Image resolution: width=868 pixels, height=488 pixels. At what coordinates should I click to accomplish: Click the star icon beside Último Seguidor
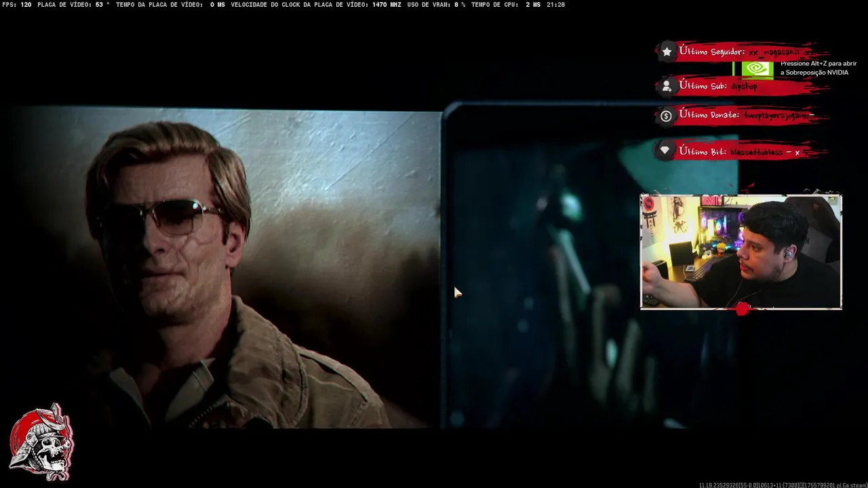coord(667,52)
